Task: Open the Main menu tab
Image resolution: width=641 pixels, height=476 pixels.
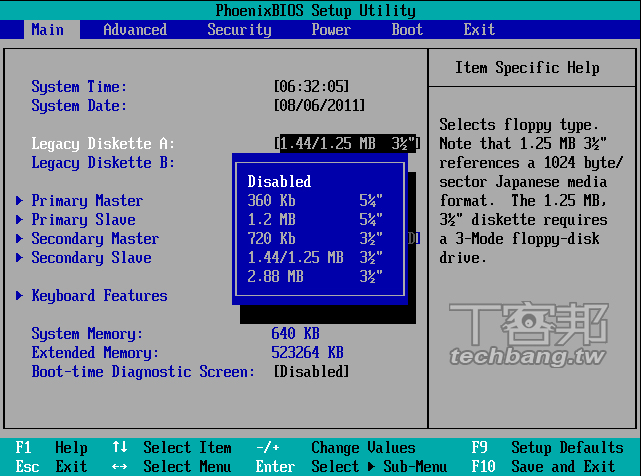Action: [x=47, y=29]
